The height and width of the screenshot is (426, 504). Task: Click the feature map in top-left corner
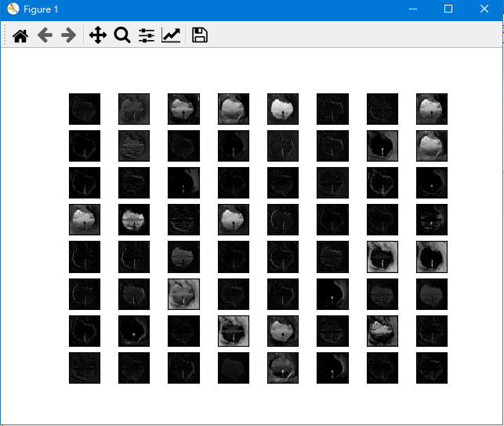coord(85,109)
